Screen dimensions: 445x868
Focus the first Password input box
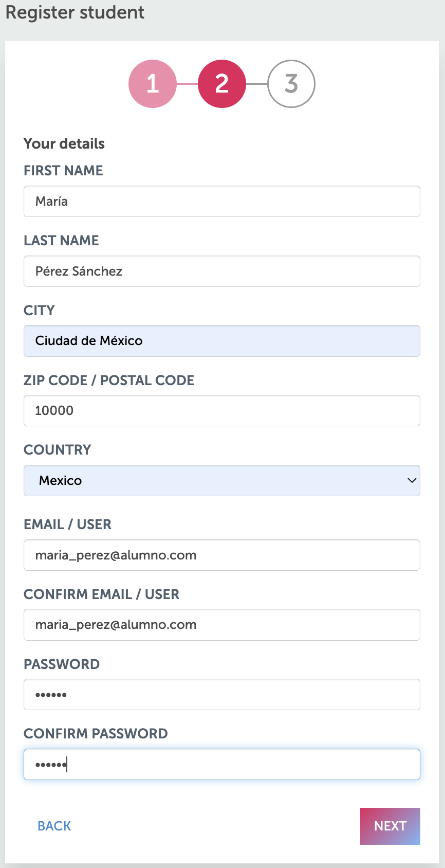(222, 695)
